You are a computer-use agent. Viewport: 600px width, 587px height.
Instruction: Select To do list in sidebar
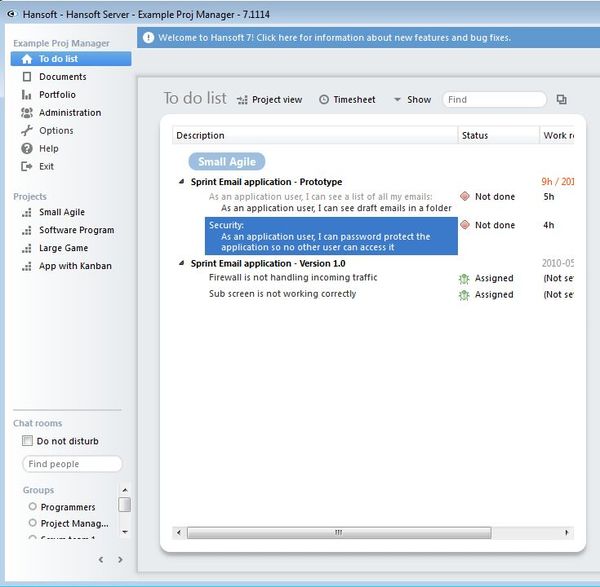70,59
